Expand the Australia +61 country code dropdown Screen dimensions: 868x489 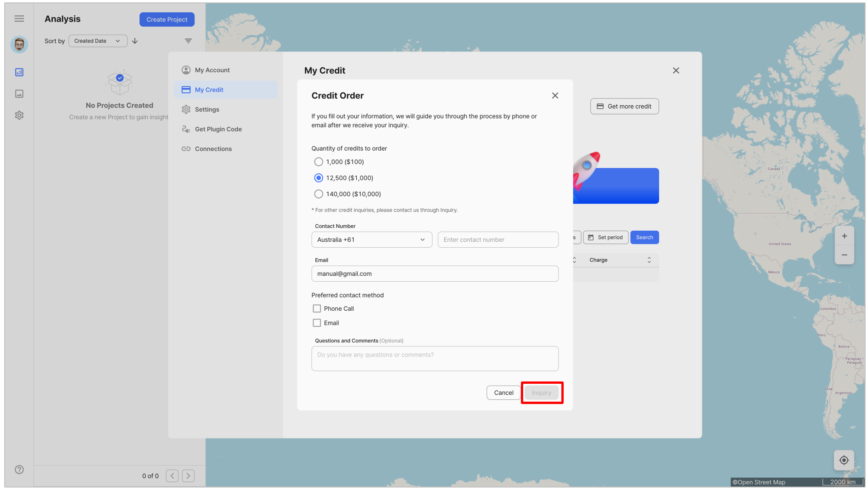(372, 240)
